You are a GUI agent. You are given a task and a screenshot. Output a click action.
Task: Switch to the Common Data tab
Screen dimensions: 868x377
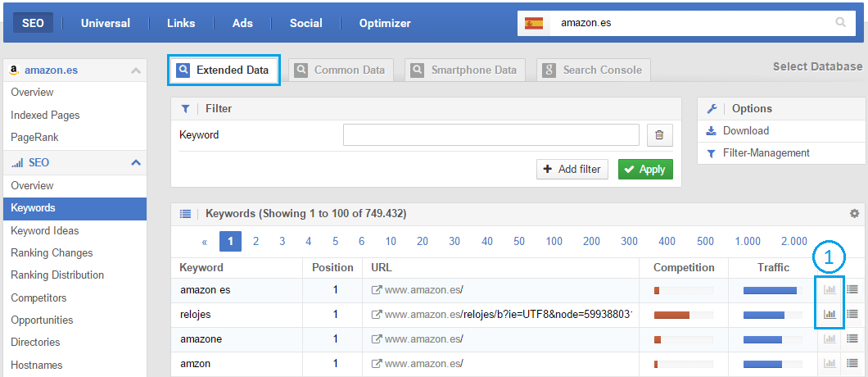click(x=341, y=70)
